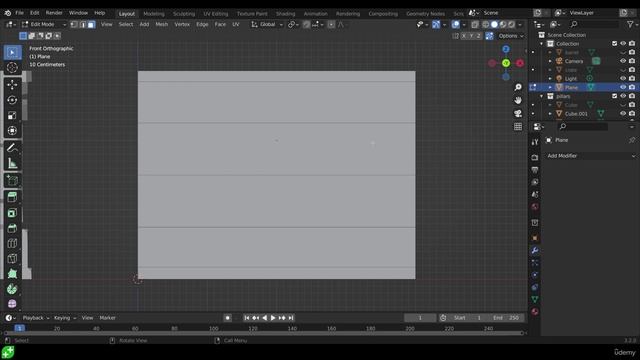Enable edge select mode
This screenshot has height=360, width=640.
(x=82, y=24)
